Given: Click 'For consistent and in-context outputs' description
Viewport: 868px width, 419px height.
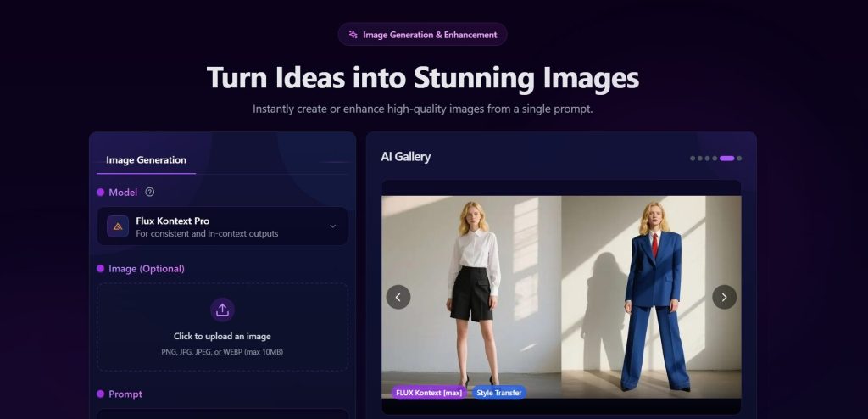Looking at the screenshot, I should point(207,233).
